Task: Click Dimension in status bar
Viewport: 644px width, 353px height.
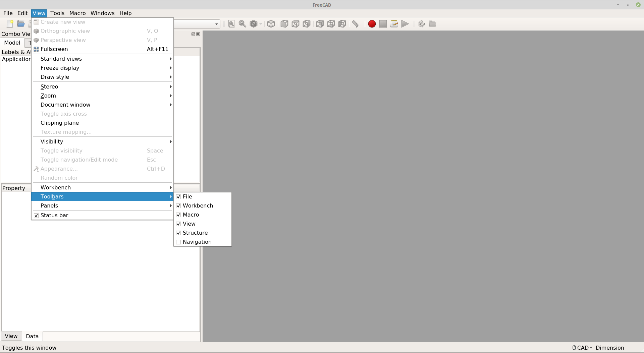Action: tap(610, 348)
